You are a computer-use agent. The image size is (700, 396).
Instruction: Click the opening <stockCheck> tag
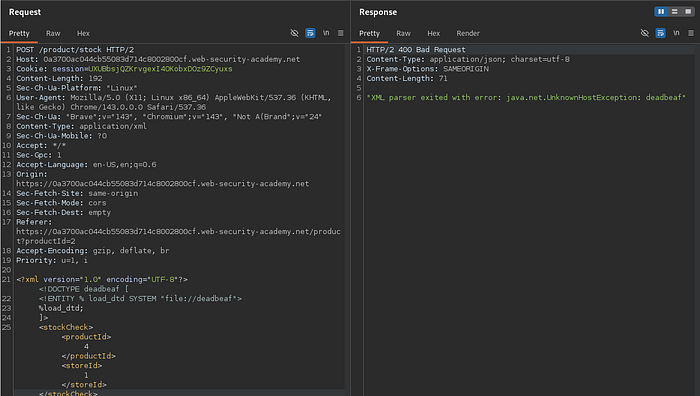[x=66, y=327]
